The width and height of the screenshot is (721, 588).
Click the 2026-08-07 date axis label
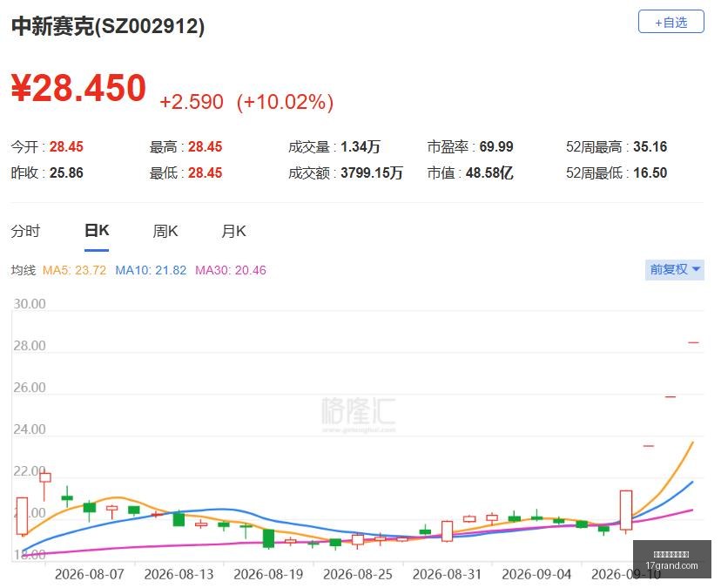tap(89, 574)
